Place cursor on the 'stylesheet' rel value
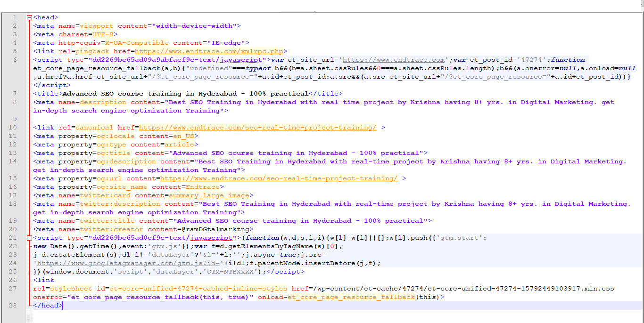644x323 pixels. click(71, 289)
